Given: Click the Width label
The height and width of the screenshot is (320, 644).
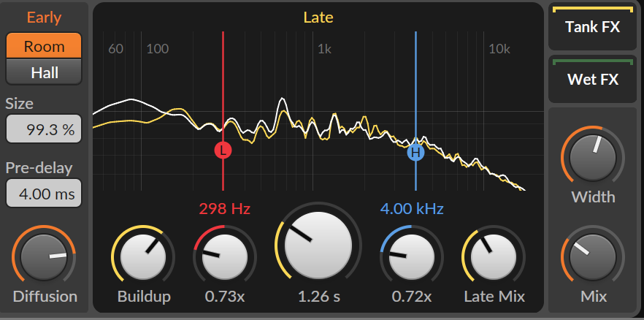Looking at the screenshot, I should pos(593,197).
